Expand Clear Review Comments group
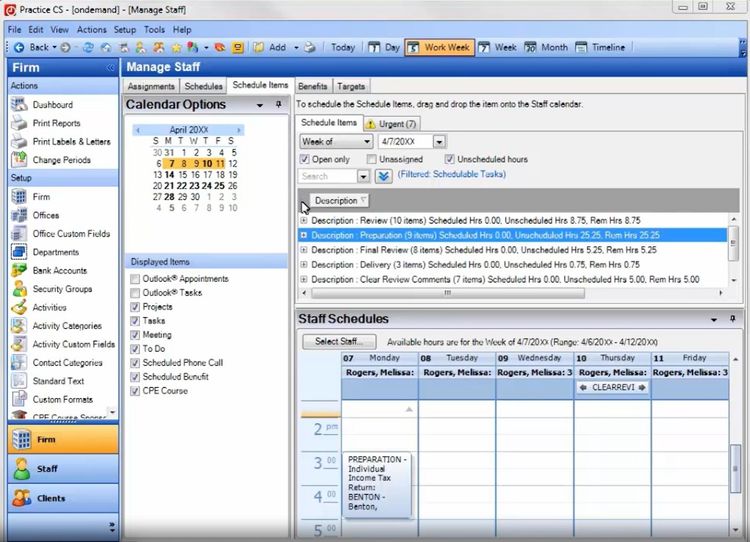 [x=304, y=279]
